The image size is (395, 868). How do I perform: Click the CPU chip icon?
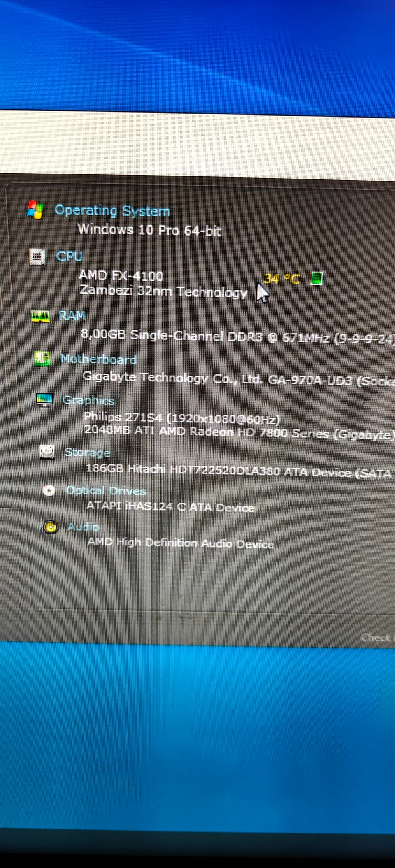[37, 257]
